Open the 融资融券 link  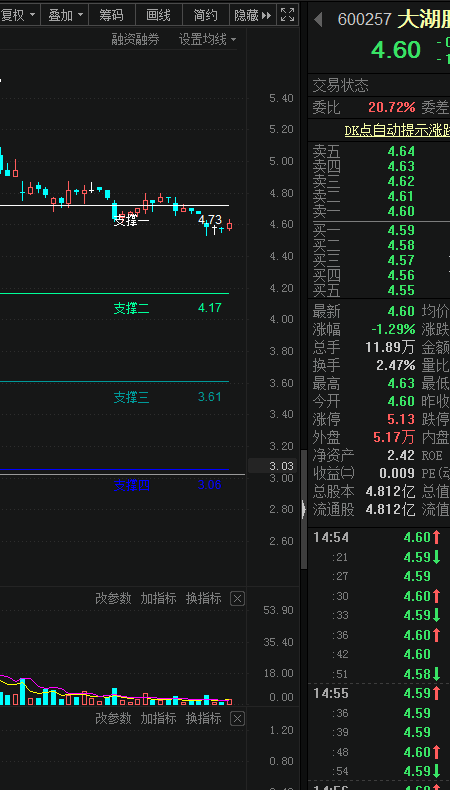pyautogui.click(x=136, y=39)
